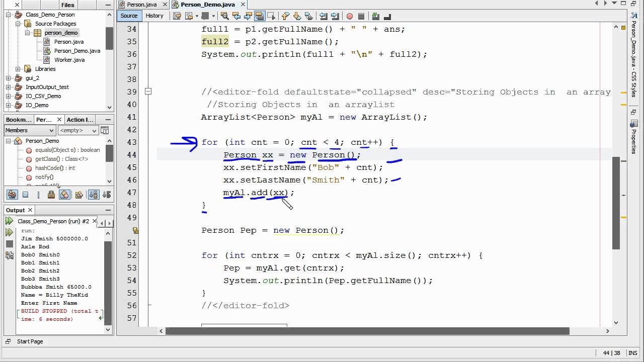Open Start Page at bottom bar
Viewport: 644px width, 362px height.
[x=30, y=341]
